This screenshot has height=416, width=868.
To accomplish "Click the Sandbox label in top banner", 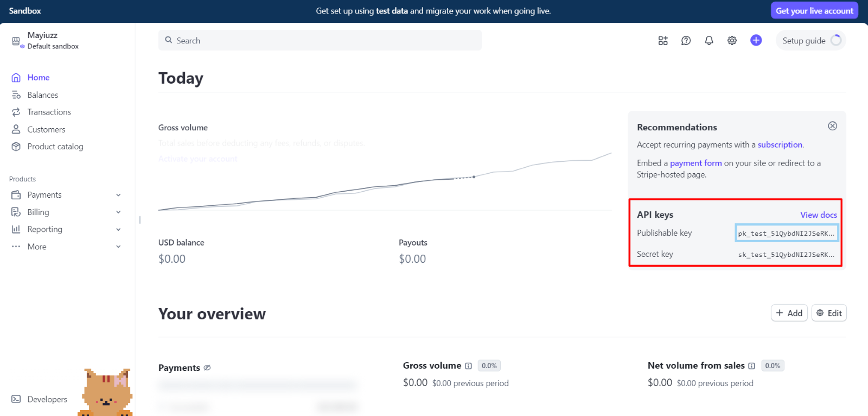I will point(25,11).
